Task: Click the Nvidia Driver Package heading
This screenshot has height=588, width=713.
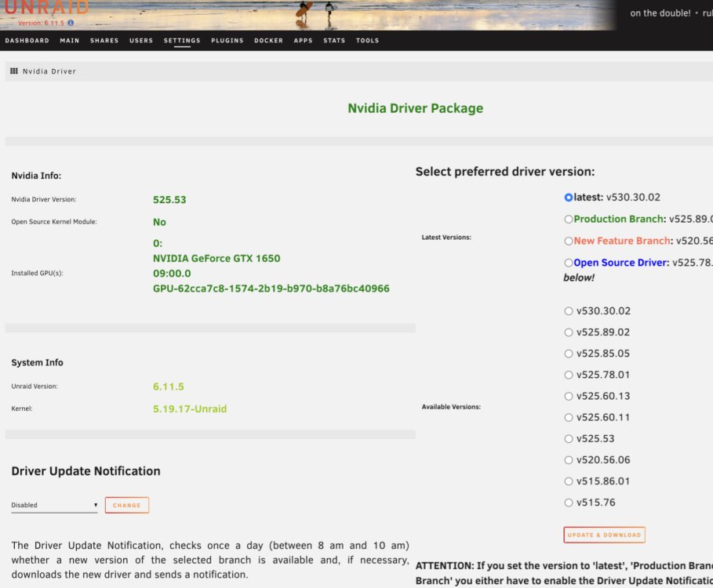Action: pyautogui.click(x=415, y=109)
